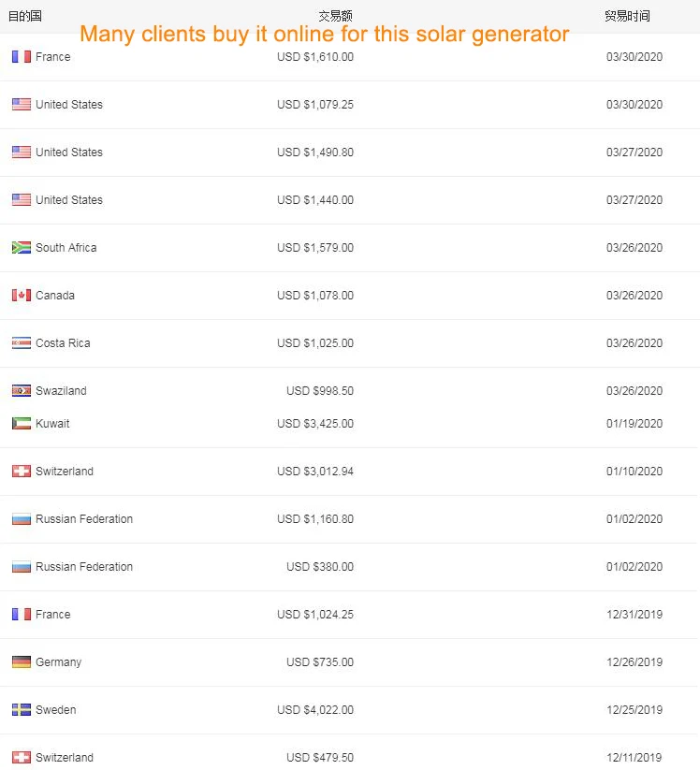Click the 贸易时间 column header

[627, 16]
